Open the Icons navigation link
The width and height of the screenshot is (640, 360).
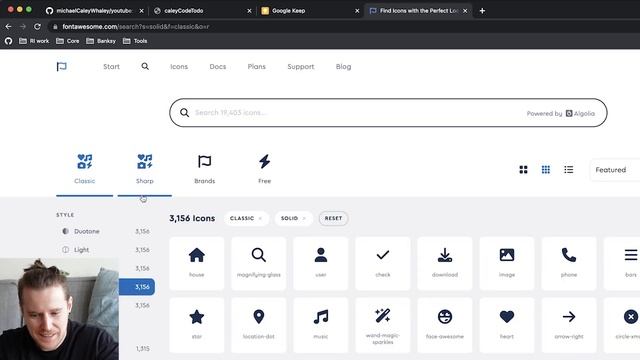point(179,67)
